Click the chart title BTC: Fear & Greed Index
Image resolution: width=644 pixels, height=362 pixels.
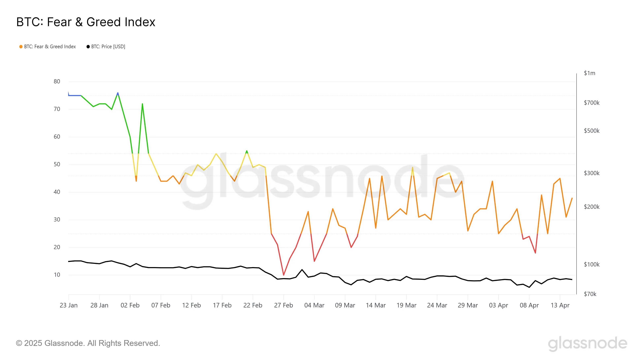[86, 22]
